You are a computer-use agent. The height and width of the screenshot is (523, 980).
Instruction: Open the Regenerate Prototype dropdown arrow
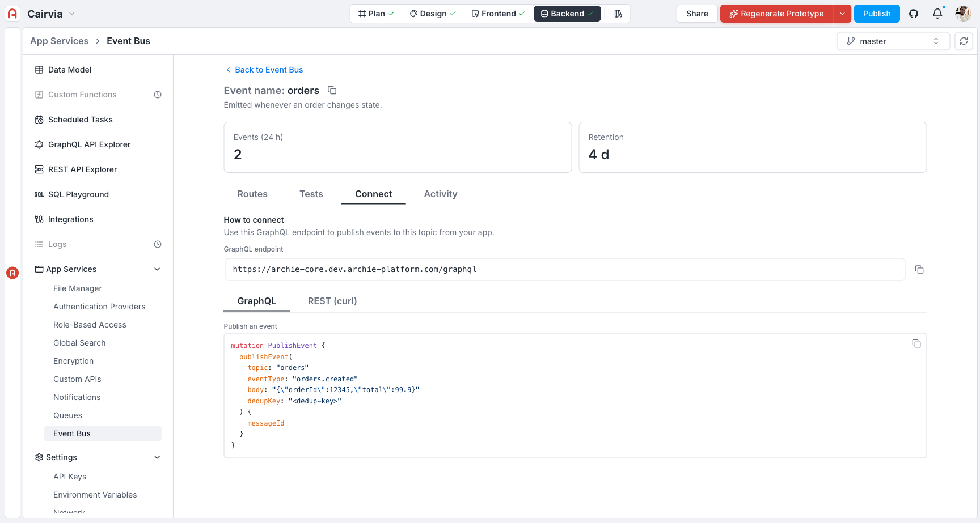click(842, 14)
